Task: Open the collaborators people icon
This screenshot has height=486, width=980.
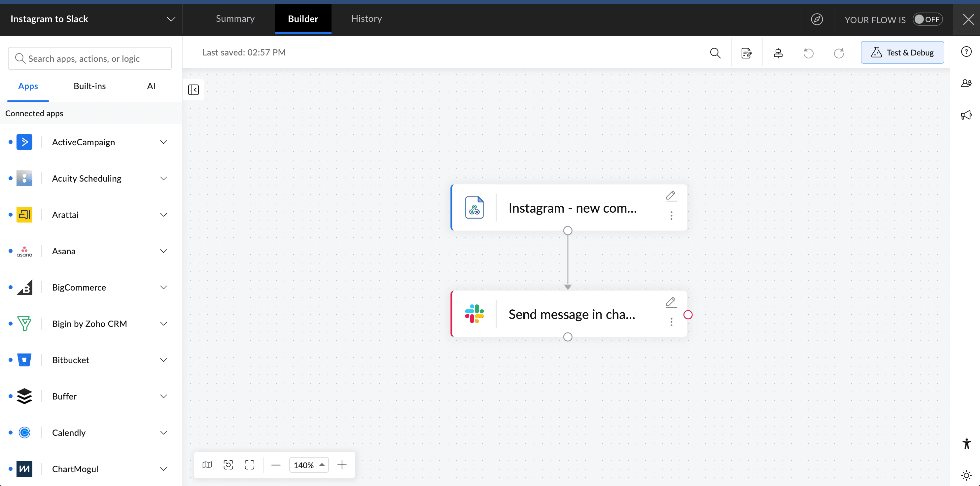Action: click(x=966, y=83)
